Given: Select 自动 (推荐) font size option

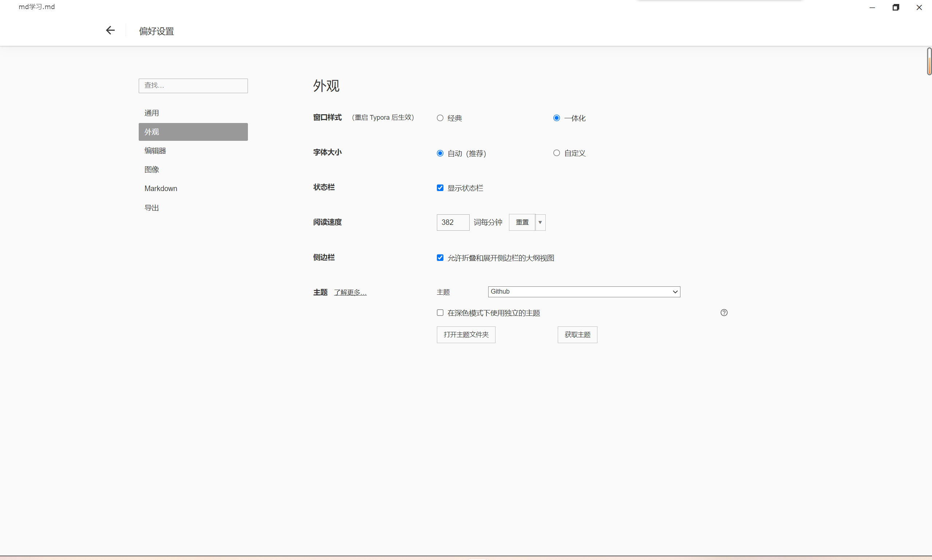Looking at the screenshot, I should coord(440,153).
